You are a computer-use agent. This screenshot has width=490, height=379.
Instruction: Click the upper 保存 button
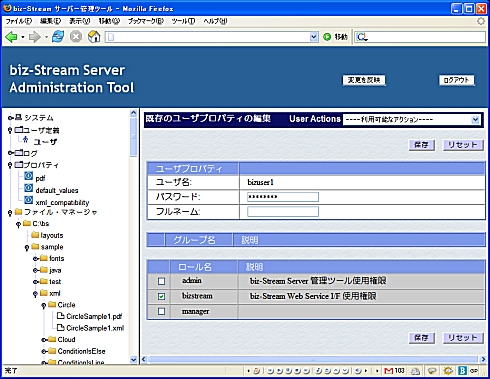[422, 145]
